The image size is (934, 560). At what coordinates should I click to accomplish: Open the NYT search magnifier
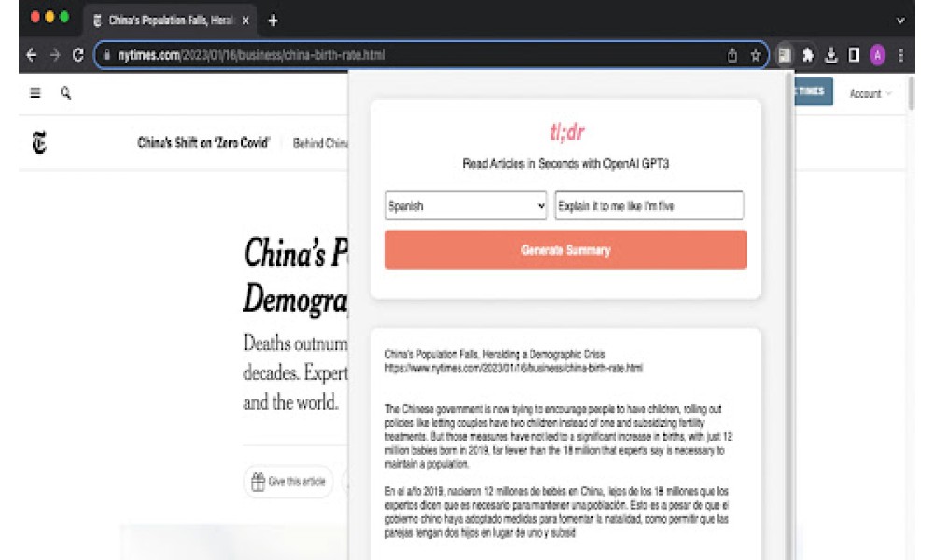point(65,92)
